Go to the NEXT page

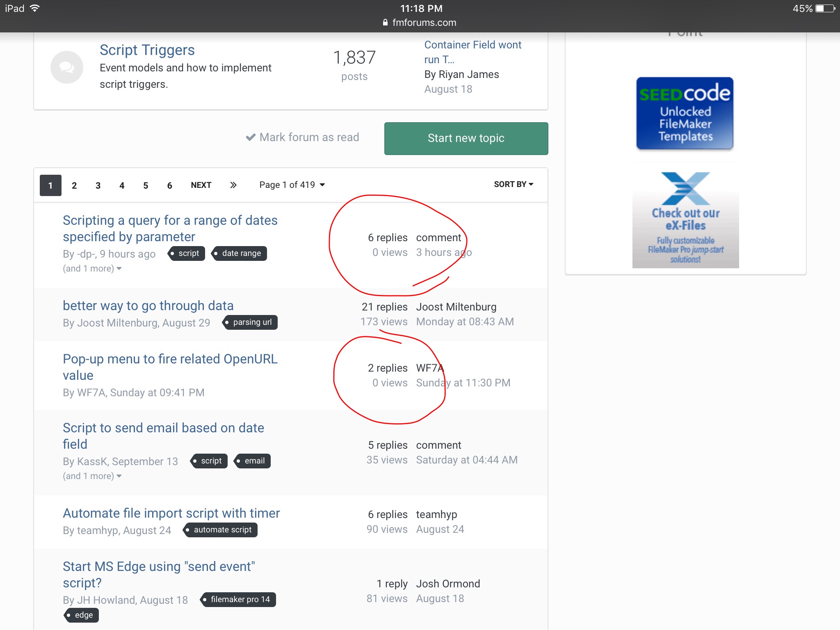[201, 185]
